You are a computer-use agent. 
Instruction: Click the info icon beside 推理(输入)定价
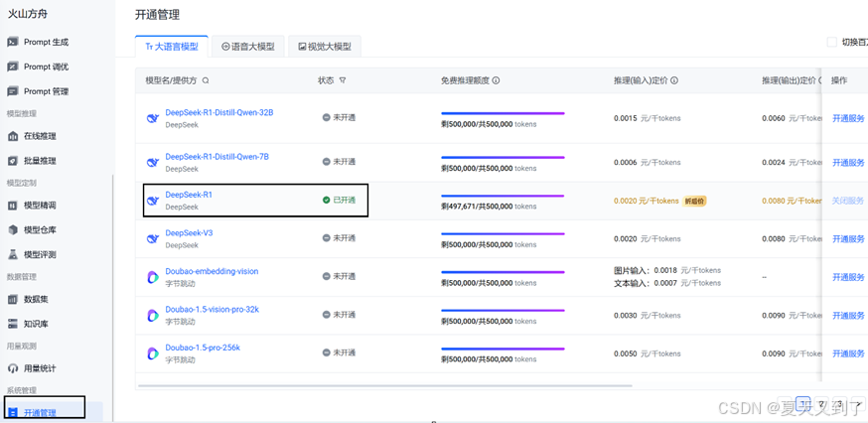pyautogui.click(x=674, y=80)
